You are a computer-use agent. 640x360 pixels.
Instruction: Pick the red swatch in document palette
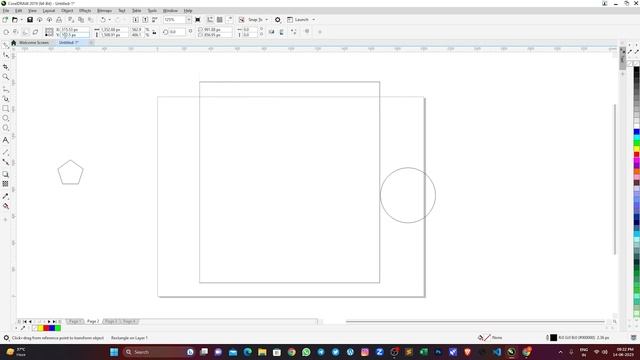46,328
